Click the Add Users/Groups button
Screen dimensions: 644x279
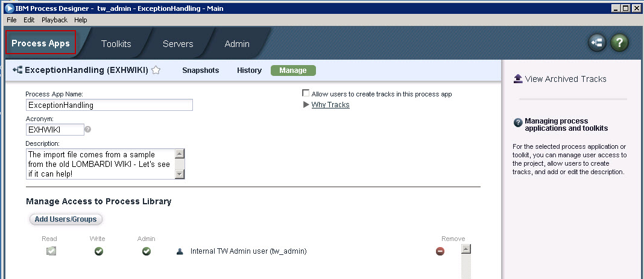(x=66, y=219)
